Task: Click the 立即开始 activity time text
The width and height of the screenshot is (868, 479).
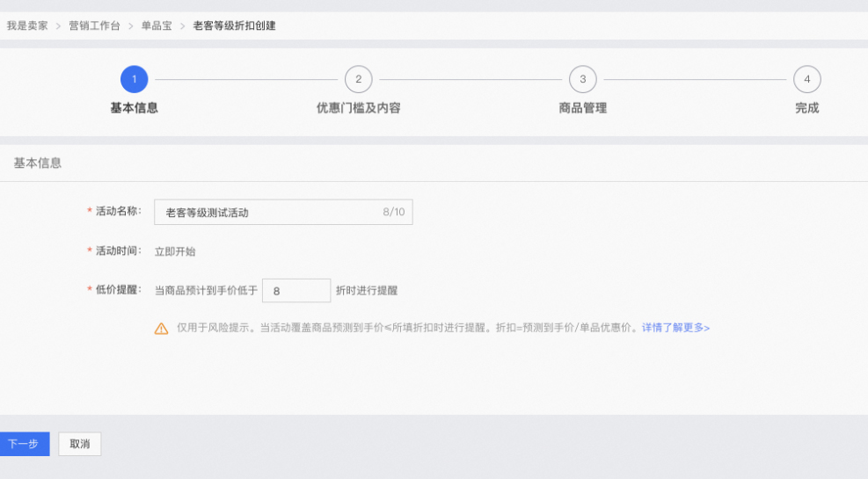Action: [175, 251]
